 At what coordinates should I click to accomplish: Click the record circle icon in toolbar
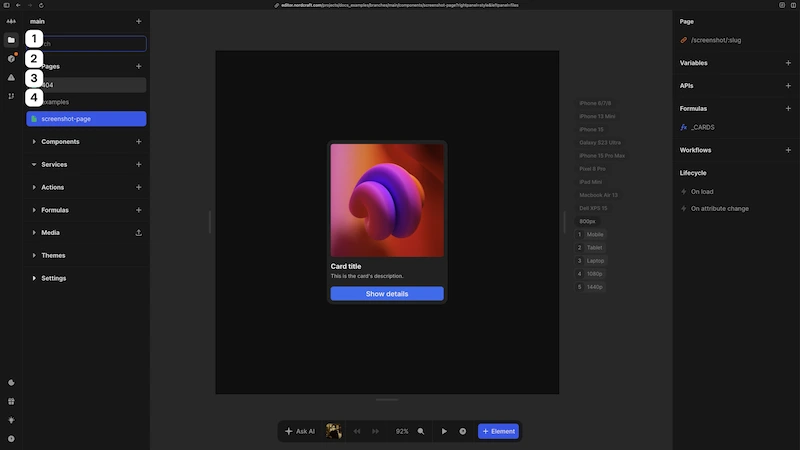point(463,431)
